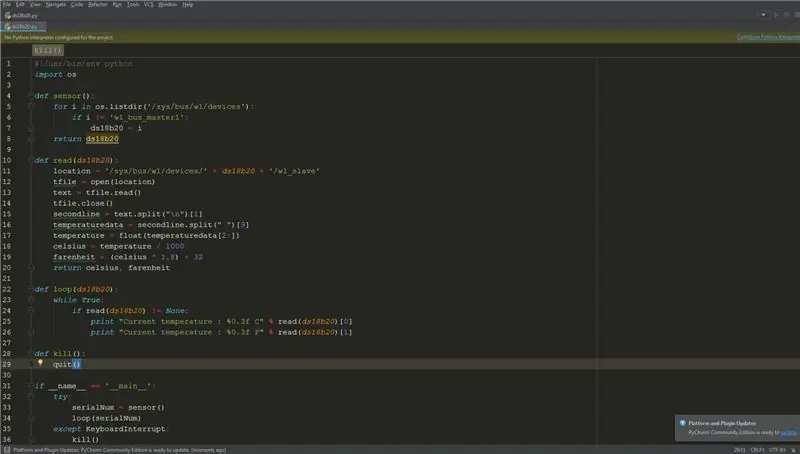Viewport: 800px width, 454px height.
Task: Open the Code menu
Action: click(77, 5)
